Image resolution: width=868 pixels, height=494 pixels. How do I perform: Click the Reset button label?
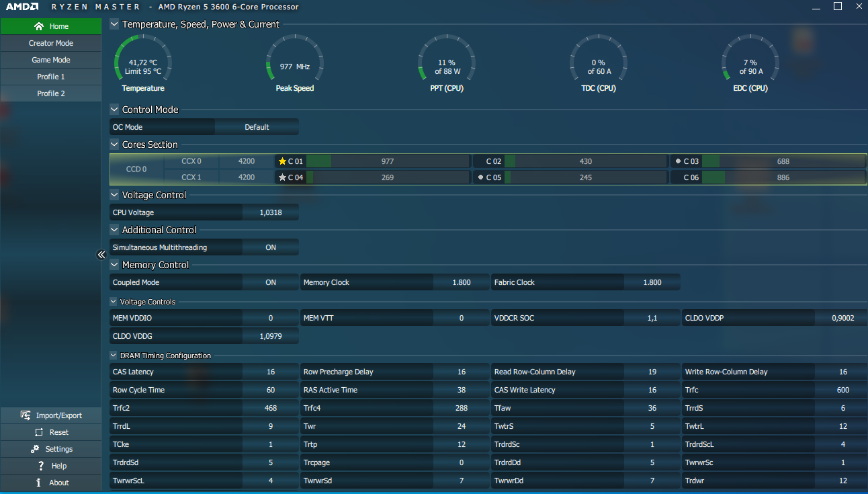pyautogui.click(x=59, y=432)
